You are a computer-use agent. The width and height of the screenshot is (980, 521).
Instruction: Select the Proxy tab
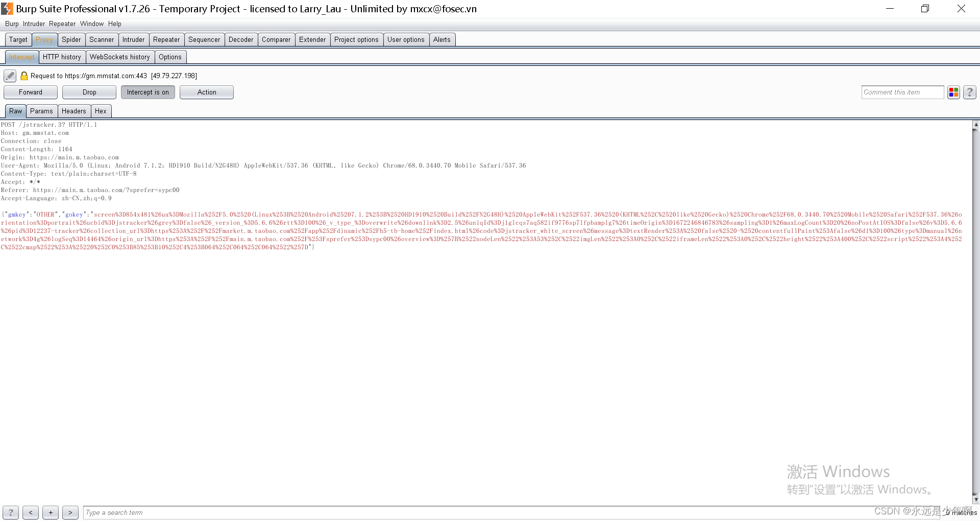tap(44, 40)
